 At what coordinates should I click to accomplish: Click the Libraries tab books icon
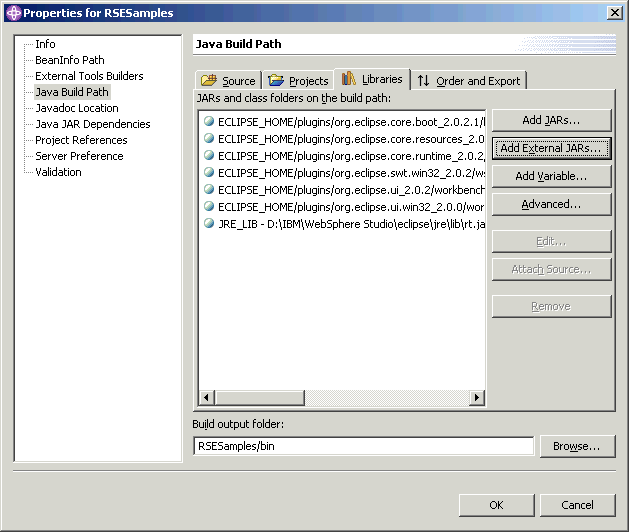pos(348,79)
